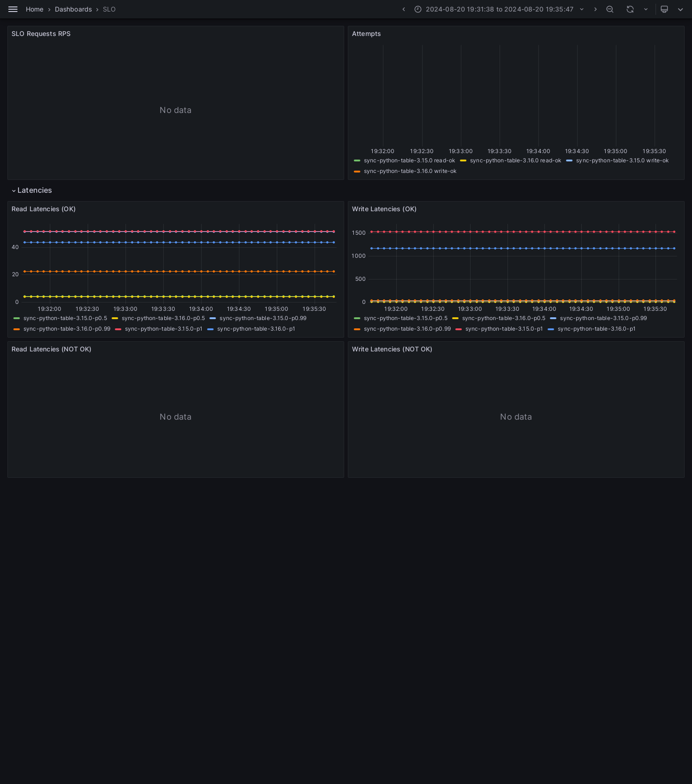The height and width of the screenshot is (784, 692).
Task: Click the 19:32:00 axis label in Read Latencies (OK)
Action: [x=49, y=309]
